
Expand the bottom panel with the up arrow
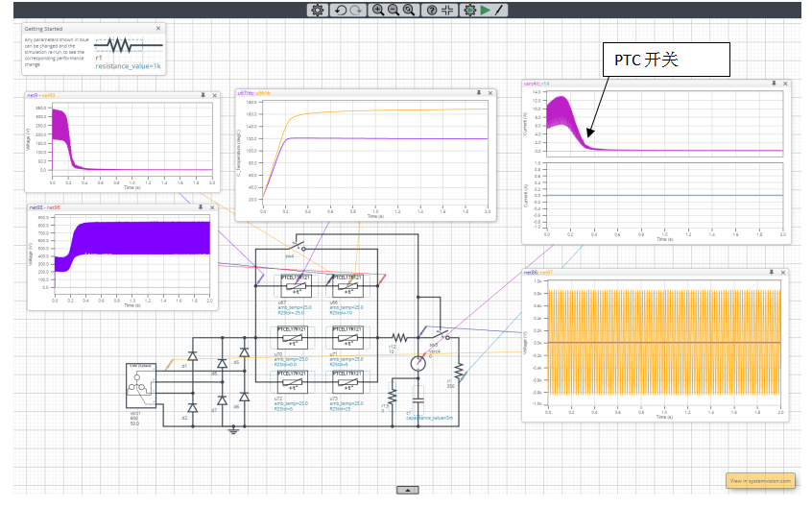pyautogui.click(x=408, y=490)
